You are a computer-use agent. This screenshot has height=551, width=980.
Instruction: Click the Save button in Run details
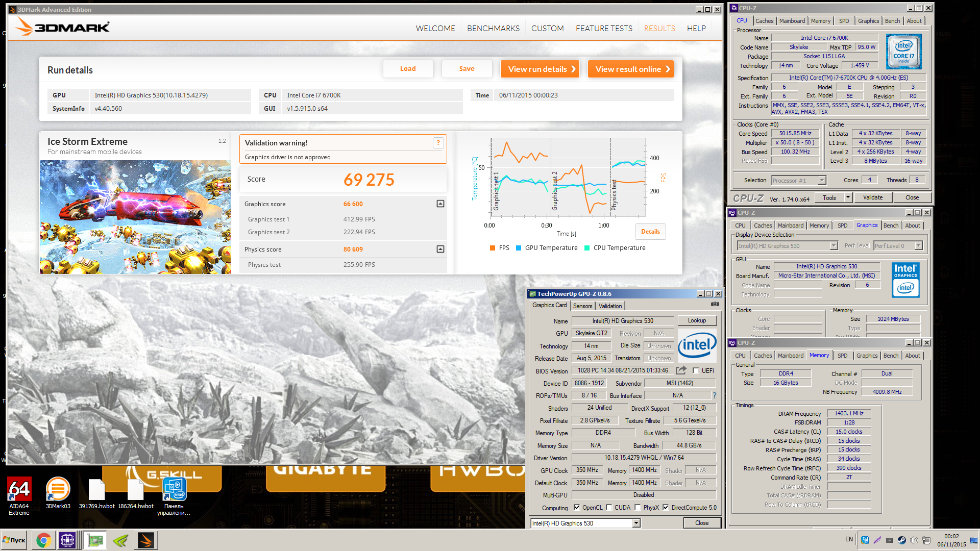[x=467, y=69]
